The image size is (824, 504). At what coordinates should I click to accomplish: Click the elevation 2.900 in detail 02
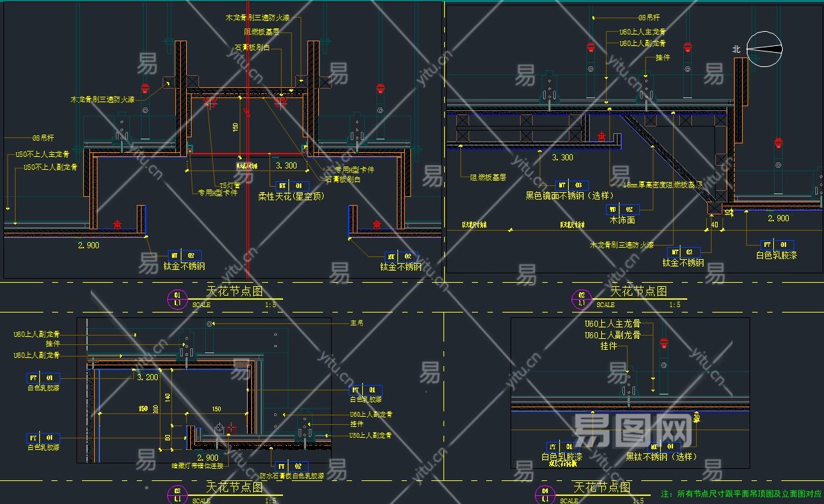coord(778,219)
